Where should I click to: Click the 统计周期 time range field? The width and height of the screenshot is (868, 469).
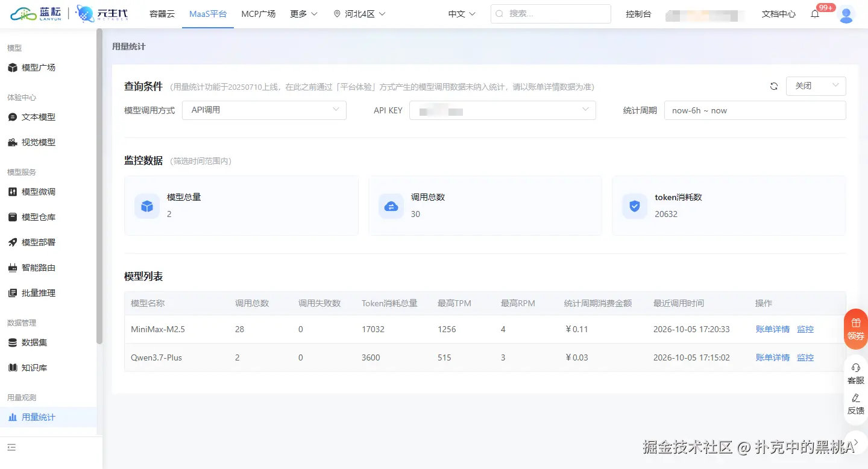755,110
